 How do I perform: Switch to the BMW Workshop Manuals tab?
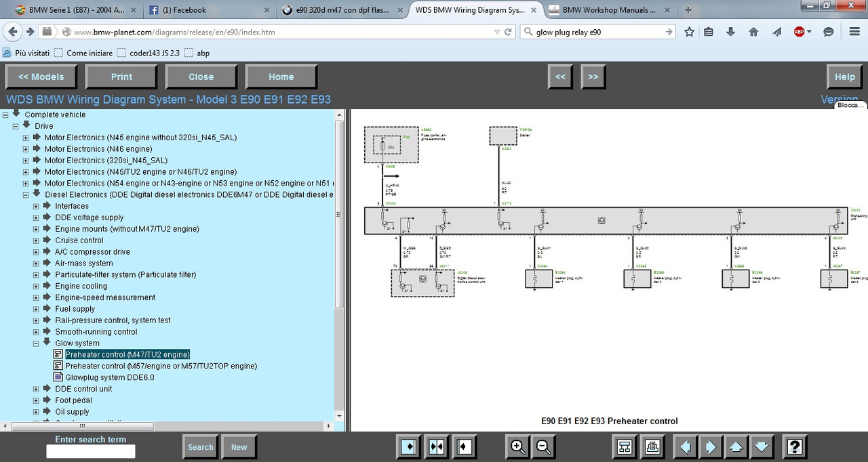click(609, 10)
